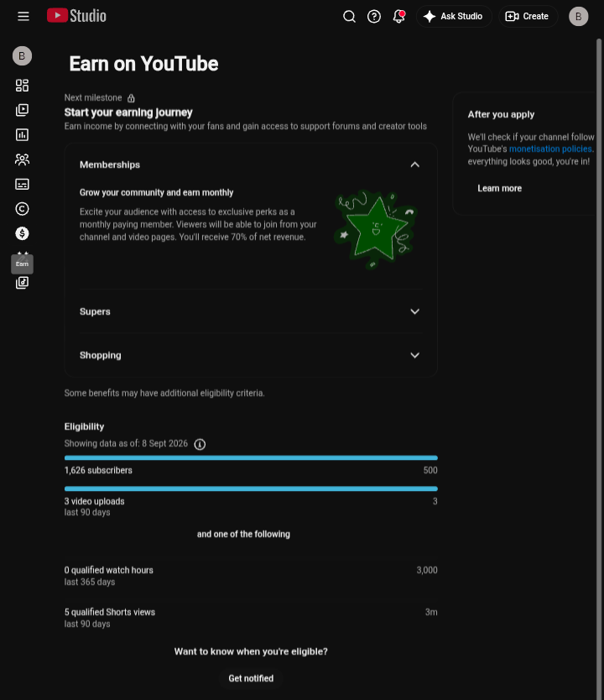Click the 'After you apply' heading
The height and width of the screenshot is (700, 604).
click(x=501, y=115)
